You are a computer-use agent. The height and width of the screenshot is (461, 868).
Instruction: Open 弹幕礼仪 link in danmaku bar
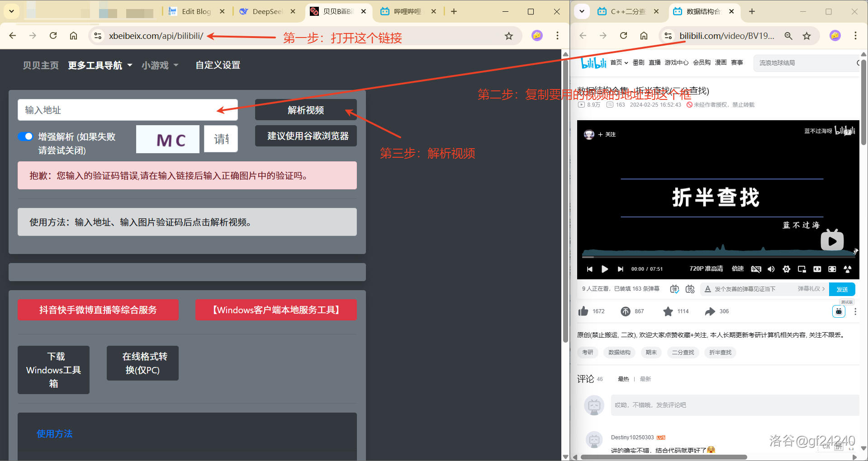click(x=811, y=289)
